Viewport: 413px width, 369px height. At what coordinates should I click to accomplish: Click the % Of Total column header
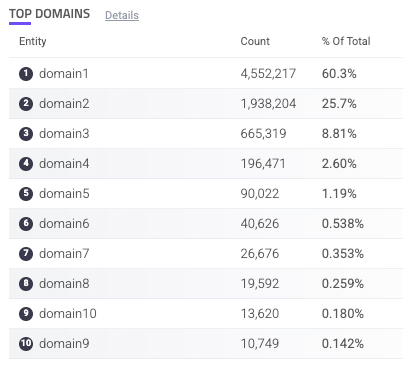(x=346, y=41)
